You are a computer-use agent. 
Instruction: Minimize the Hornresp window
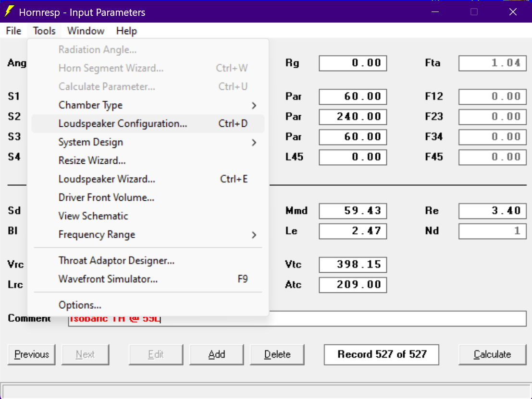435,12
